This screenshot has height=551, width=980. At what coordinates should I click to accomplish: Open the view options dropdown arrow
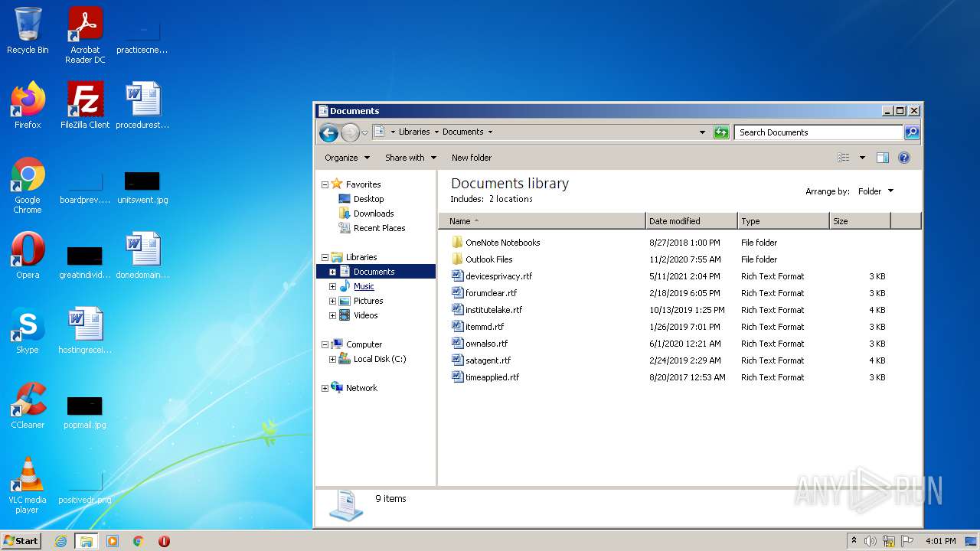pos(862,158)
